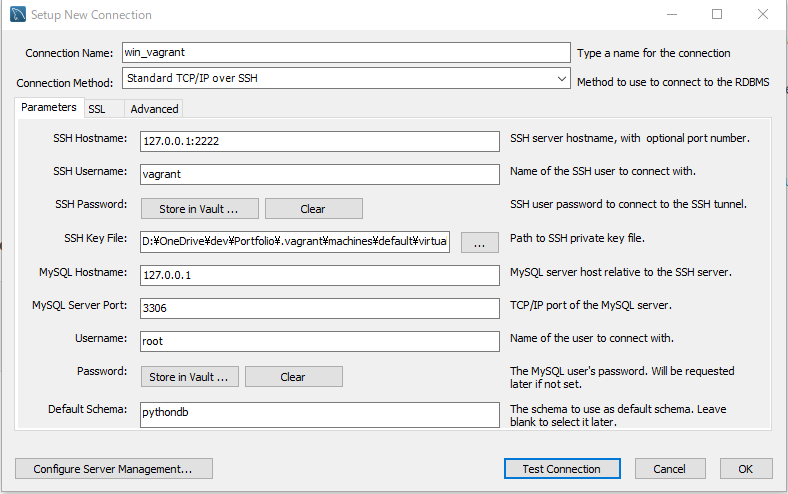788x494 pixels.
Task: Maximize the Setup New Connection window
Action: coord(717,15)
